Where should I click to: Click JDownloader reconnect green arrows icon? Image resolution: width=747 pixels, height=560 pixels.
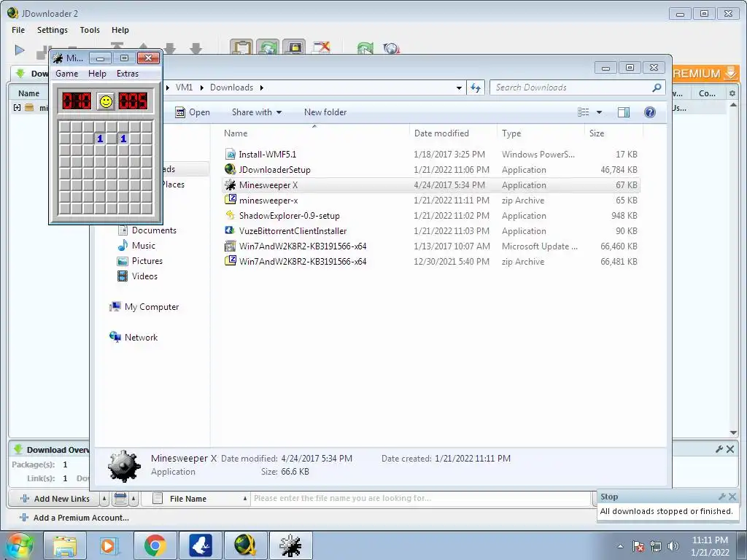[365, 48]
